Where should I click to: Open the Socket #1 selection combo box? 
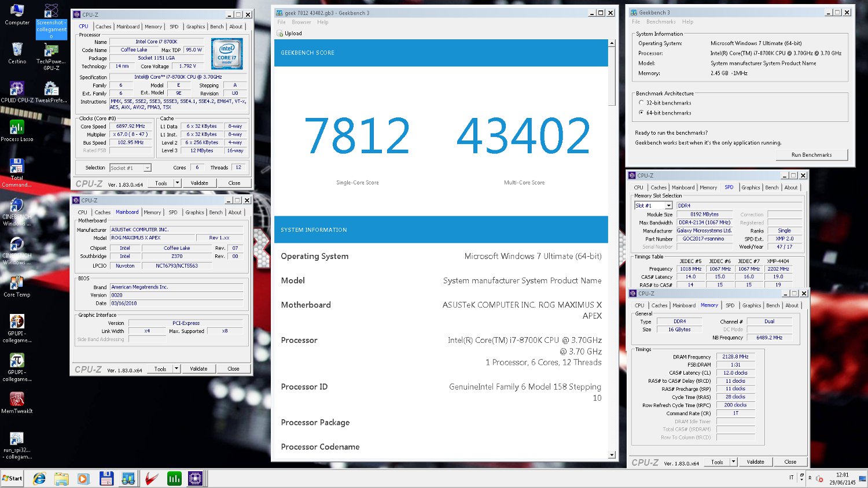(x=130, y=168)
